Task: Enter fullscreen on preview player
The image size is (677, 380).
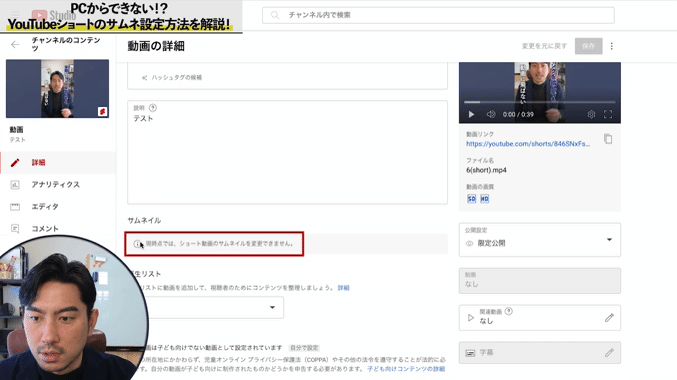Action: coord(608,114)
